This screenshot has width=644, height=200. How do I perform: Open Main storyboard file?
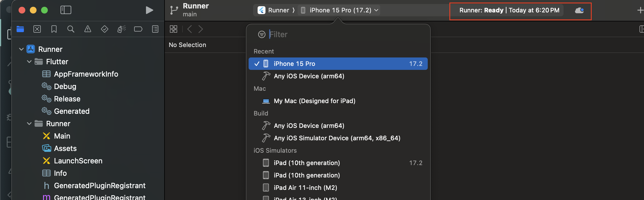pos(62,136)
